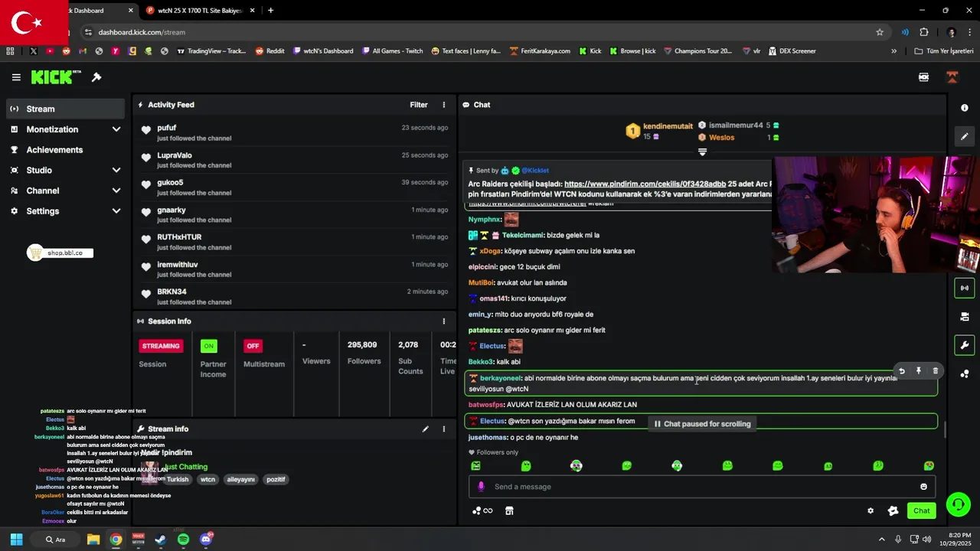Screen dimensions: 980x551
Task: Open the info icon on right rail
Action: 965,108
